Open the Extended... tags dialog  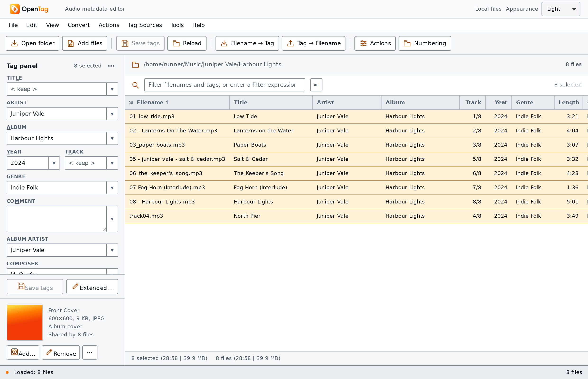pyautogui.click(x=92, y=286)
